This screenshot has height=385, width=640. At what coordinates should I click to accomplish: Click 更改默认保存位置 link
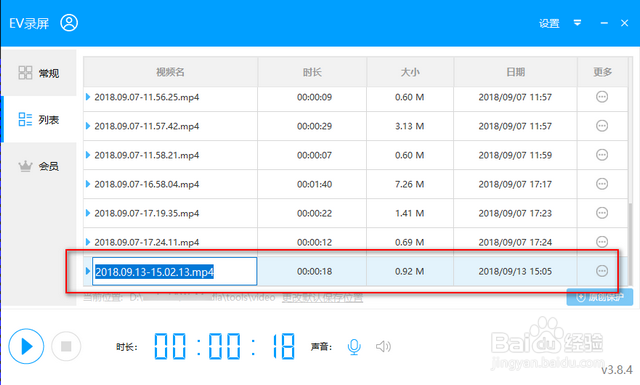(x=322, y=298)
